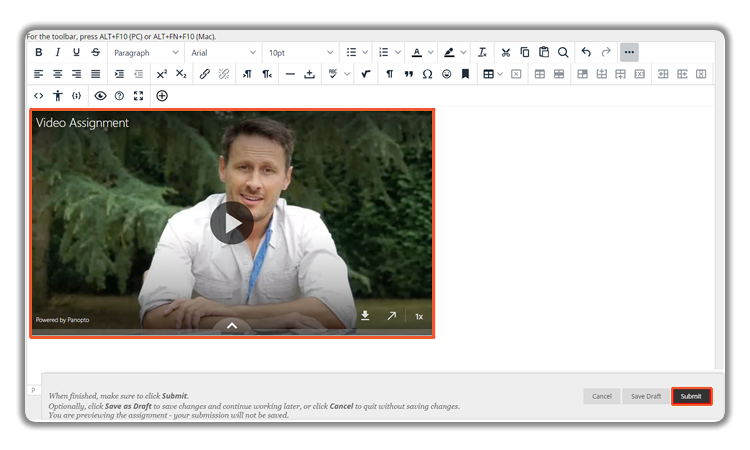
Task: Insert a numbered list
Action: (x=384, y=52)
